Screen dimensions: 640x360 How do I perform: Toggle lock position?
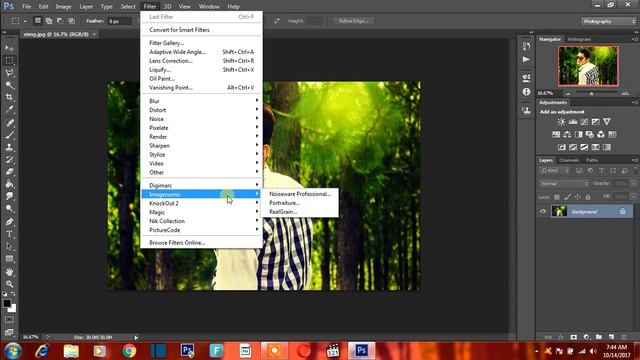click(578, 197)
